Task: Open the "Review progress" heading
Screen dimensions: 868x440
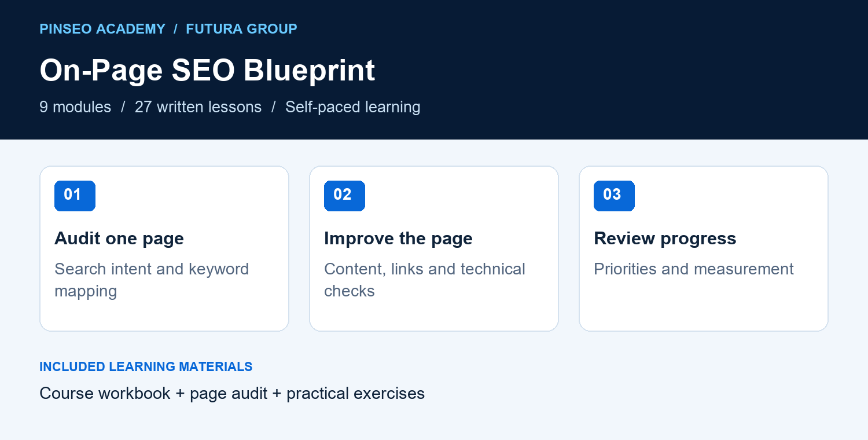Action: (x=665, y=239)
